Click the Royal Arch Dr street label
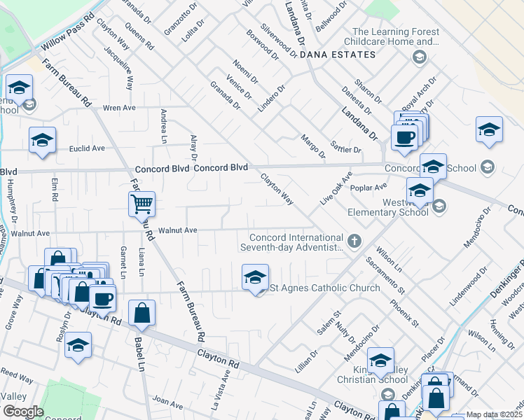Viewport: 524px width, 420px height. 420,94
